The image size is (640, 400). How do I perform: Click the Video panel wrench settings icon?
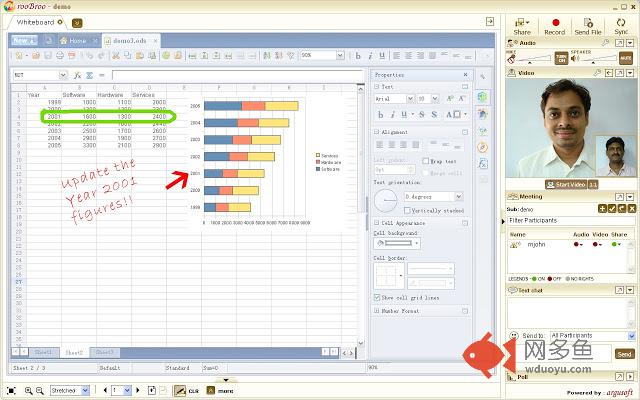598,73
